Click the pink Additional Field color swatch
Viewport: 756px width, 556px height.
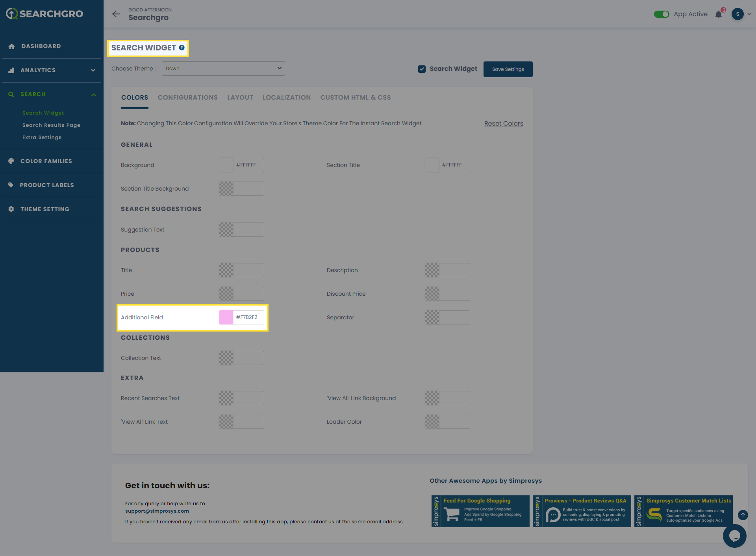226,317
